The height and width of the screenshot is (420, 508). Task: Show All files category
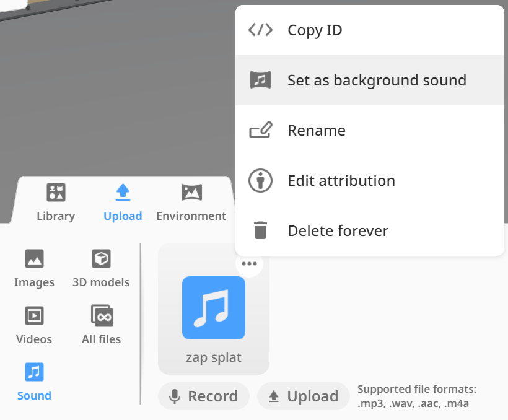tap(101, 325)
